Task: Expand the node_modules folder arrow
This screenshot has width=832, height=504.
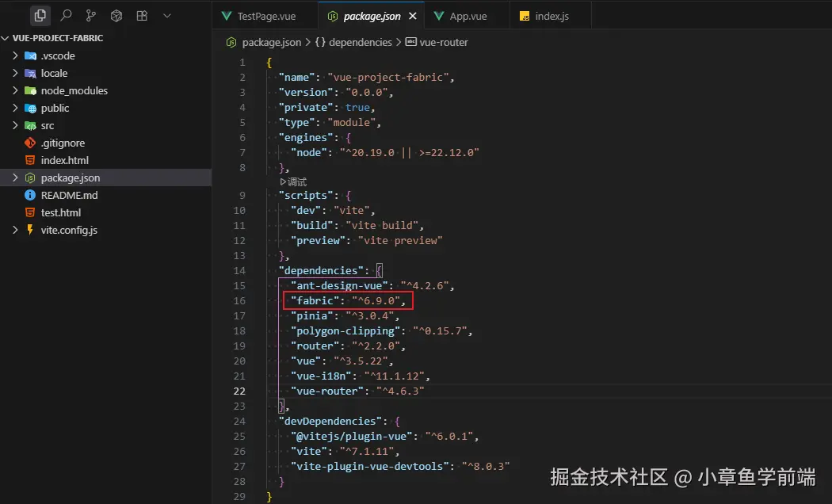Action: point(15,90)
